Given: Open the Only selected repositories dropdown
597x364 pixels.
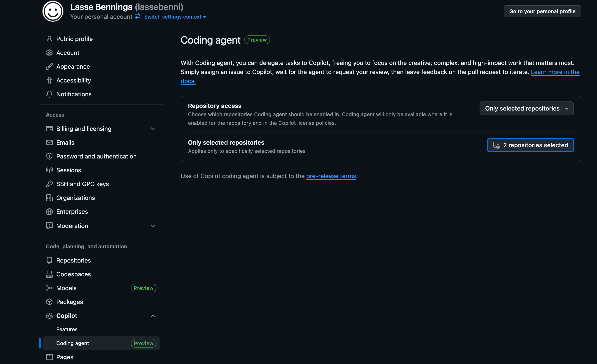Looking at the screenshot, I should click(x=526, y=108).
